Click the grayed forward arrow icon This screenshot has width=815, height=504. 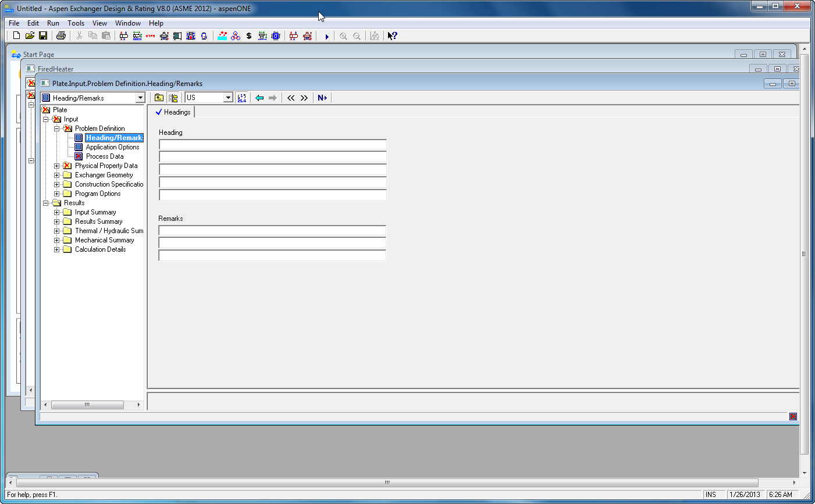(x=272, y=98)
